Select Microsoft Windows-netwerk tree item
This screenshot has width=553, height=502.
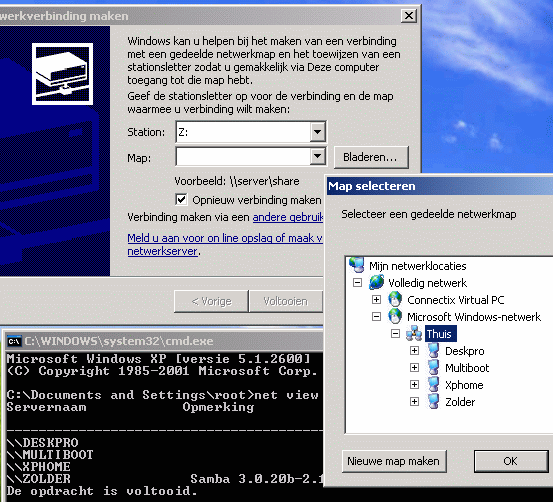pos(474,317)
